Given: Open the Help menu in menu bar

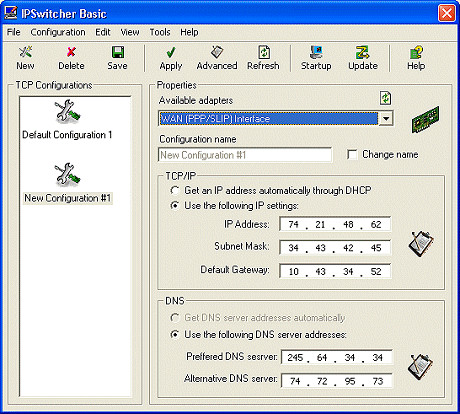Looking at the screenshot, I should [189, 32].
